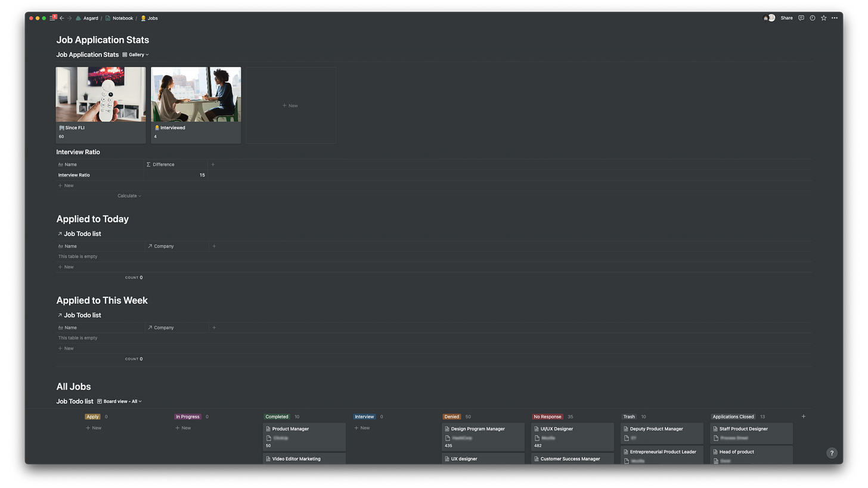This screenshot has height=488, width=868.
Task: Go back with the left arrow
Action: click(x=62, y=18)
